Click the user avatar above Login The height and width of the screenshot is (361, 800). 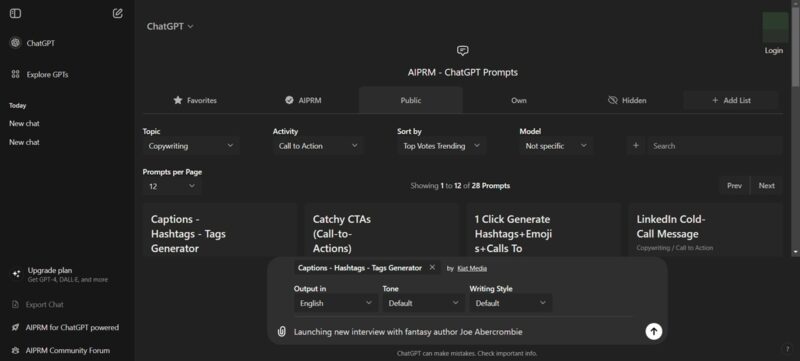pyautogui.click(x=776, y=28)
